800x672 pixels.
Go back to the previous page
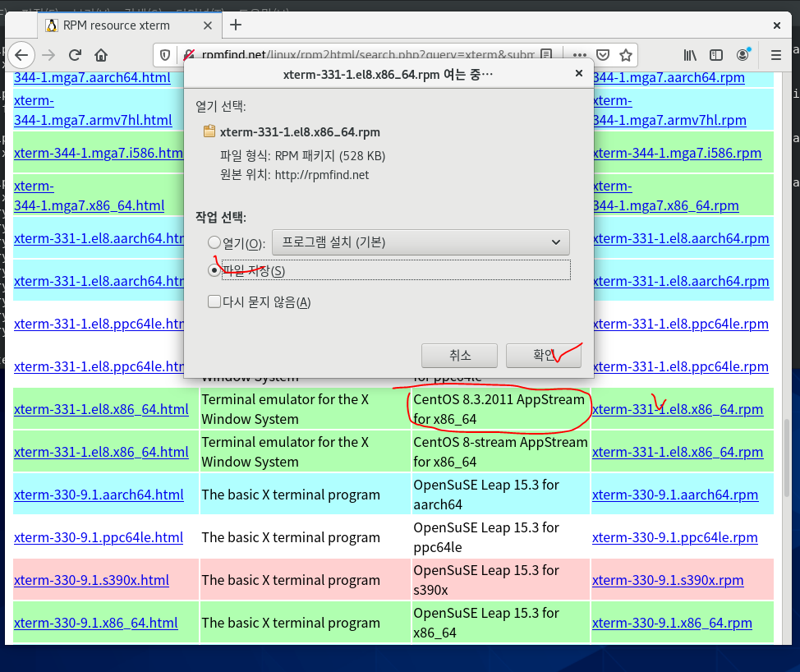pyautogui.click(x=21, y=55)
